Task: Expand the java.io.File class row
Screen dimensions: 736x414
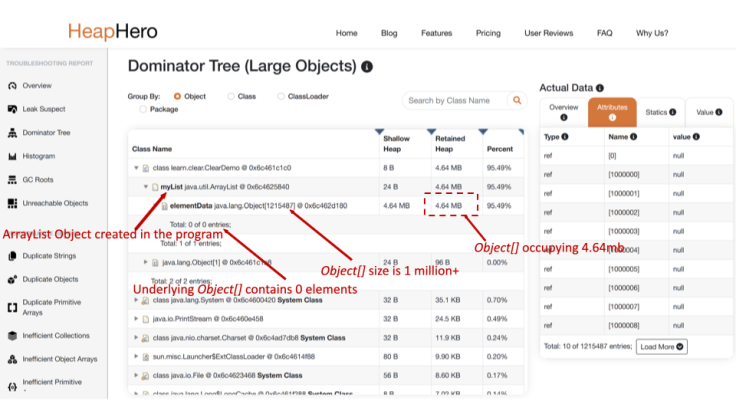Action: [136, 375]
